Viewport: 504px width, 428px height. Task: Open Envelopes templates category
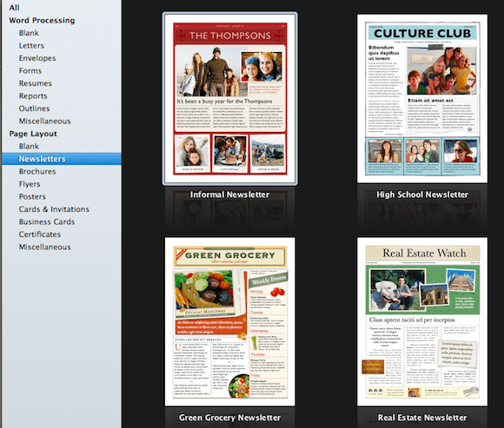[37, 58]
